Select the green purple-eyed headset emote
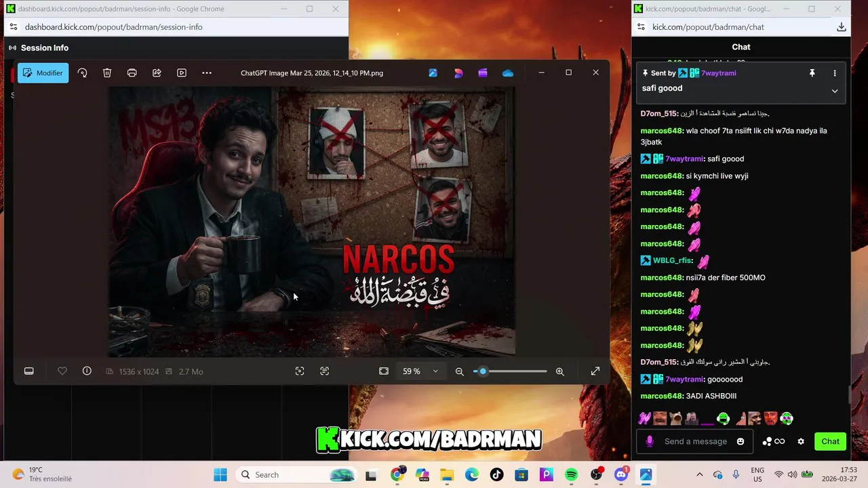The width and height of the screenshot is (868, 488). pos(786,418)
